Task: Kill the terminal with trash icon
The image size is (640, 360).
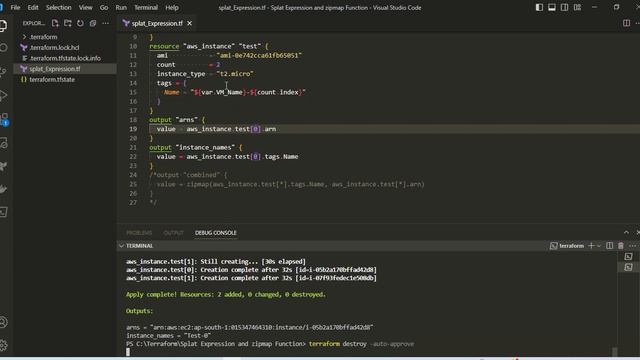Action: pyautogui.click(x=621, y=246)
